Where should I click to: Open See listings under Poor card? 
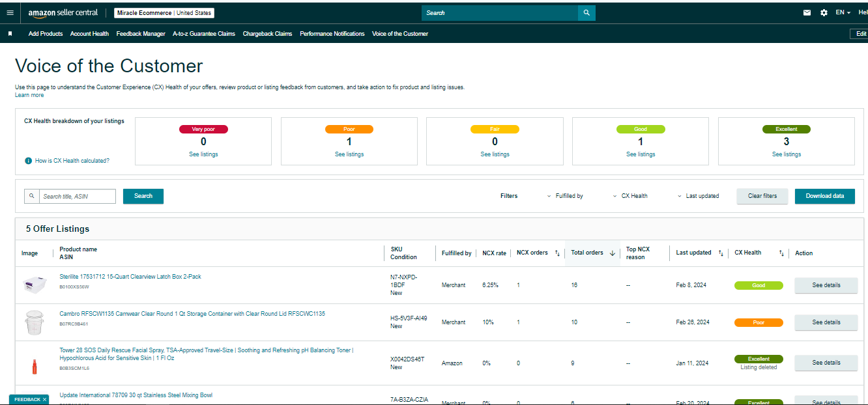349,154
